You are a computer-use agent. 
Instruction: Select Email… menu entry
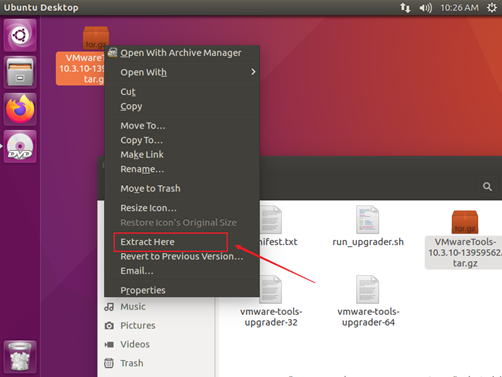182,271
